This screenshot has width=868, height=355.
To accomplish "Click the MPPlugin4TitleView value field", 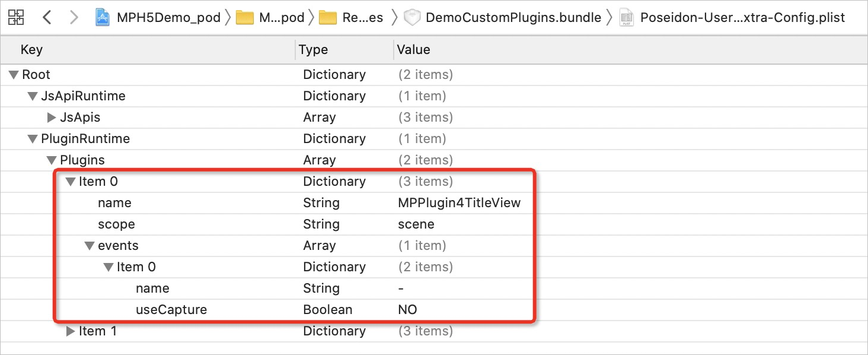I will tap(459, 203).
